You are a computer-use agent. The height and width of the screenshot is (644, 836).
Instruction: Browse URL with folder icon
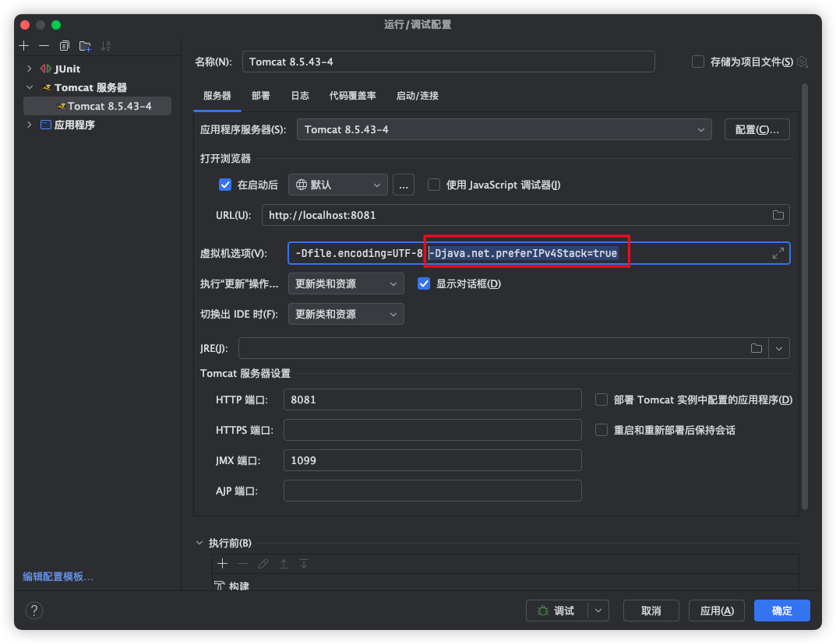click(x=778, y=215)
